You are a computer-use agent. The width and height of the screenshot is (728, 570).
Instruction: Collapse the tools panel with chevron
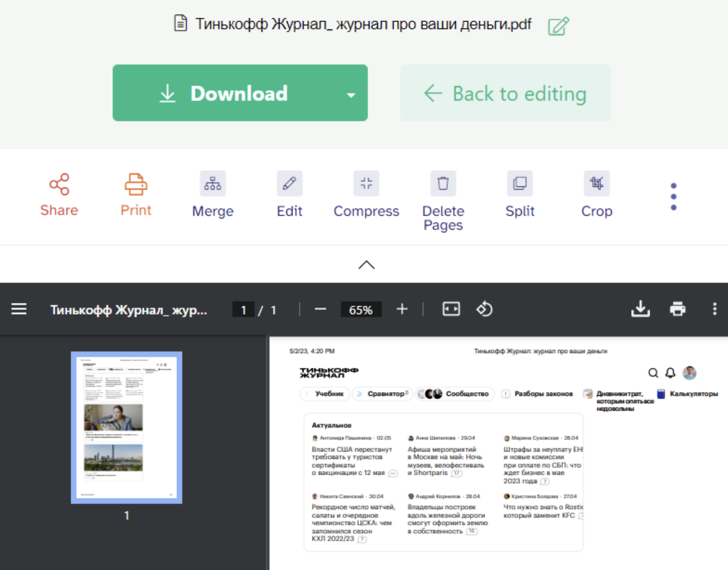coord(366,265)
